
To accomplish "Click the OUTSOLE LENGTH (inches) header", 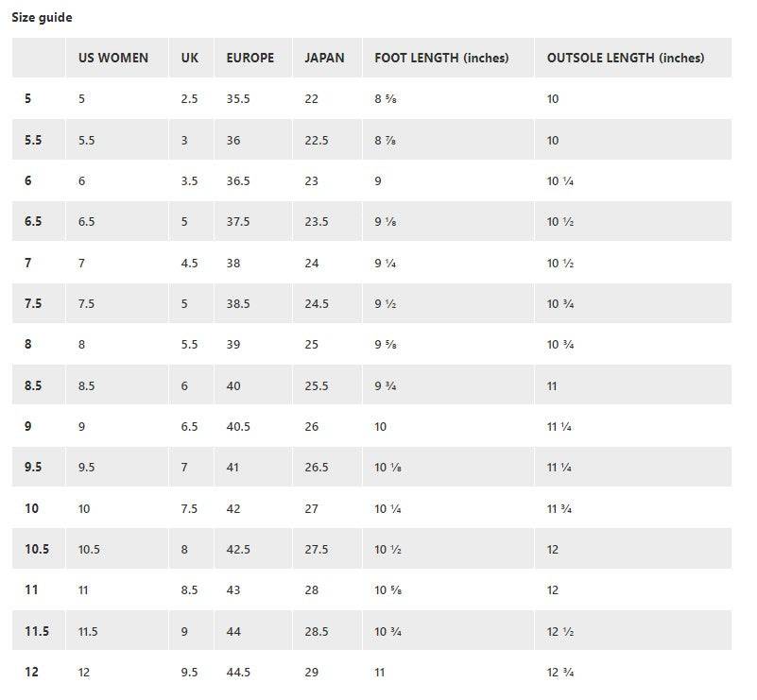I will point(626,58).
